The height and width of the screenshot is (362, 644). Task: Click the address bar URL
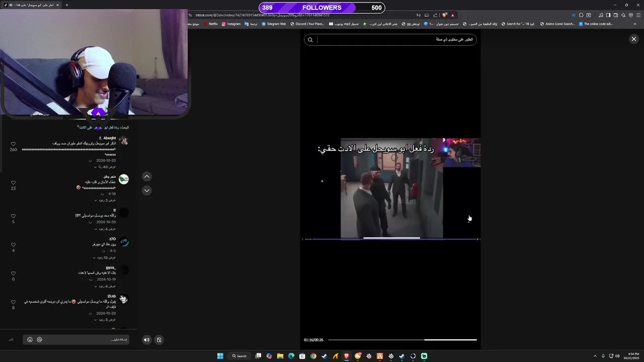click(263, 15)
